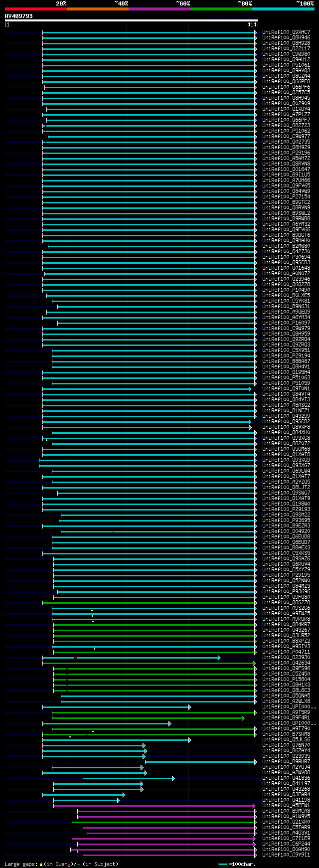
Task: Open hit UniRef100_O23930
Action: pos(286,658)
